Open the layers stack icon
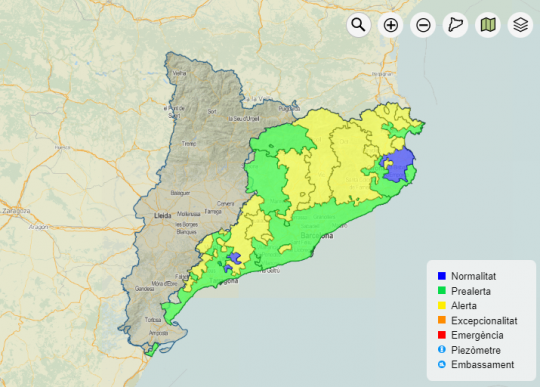The width and height of the screenshot is (540, 387). click(x=520, y=25)
